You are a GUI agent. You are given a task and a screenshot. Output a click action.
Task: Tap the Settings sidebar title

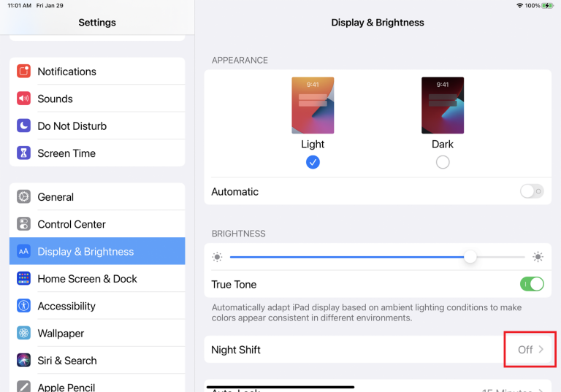(x=97, y=23)
